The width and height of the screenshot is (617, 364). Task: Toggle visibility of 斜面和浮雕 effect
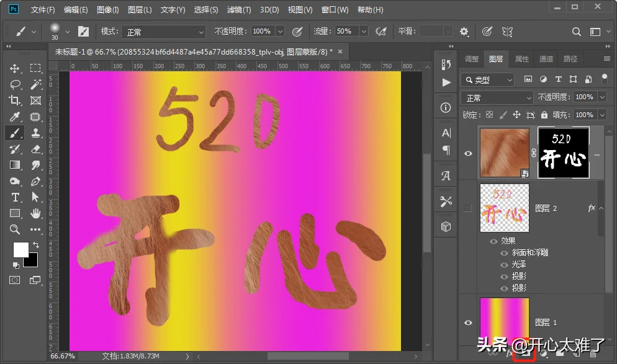click(503, 253)
